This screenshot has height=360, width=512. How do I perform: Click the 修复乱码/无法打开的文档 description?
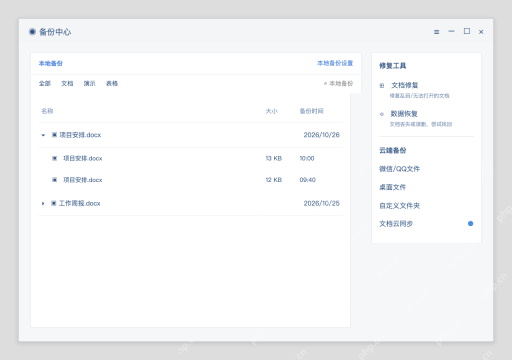(420, 96)
